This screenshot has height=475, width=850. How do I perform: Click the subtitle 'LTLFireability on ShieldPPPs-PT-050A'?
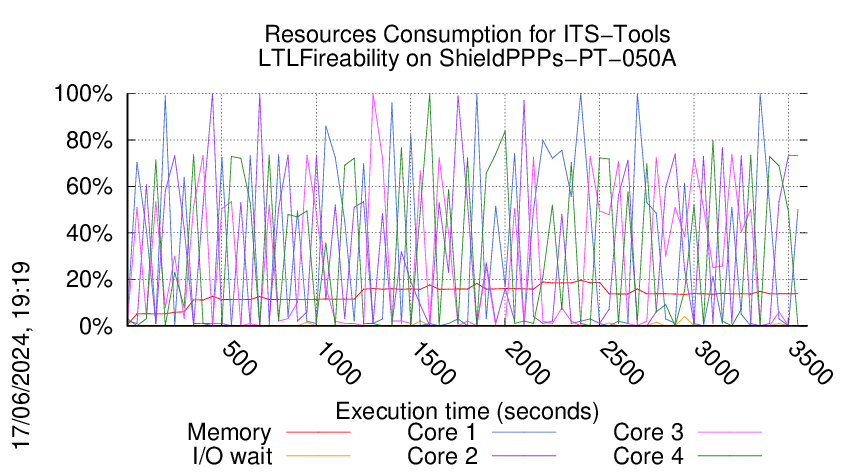(x=467, y=58)
